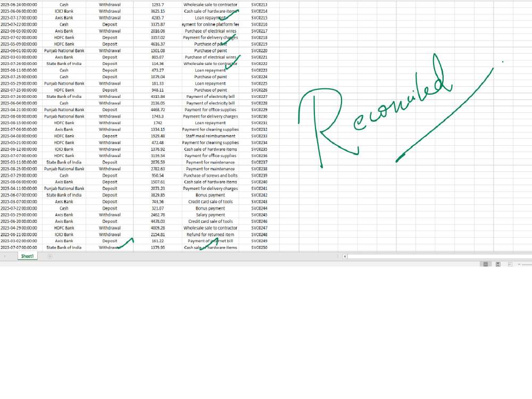Image resolution: width=532 pixels, height=399 pixels.
Task: Select 'Payment of internet bill' cell
Action: [x=210, y=241]
